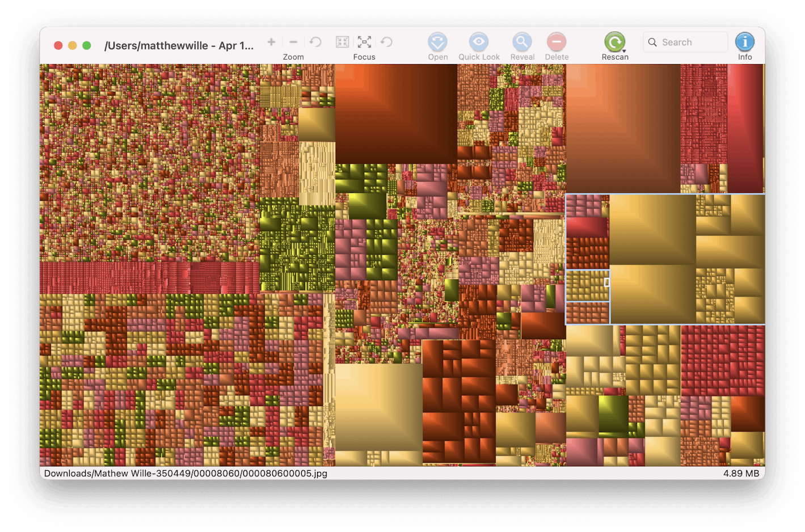This screenshot has width=805, height=532.
Task: Click the Open toolbar icon
Action: click(x=437, y=43)
